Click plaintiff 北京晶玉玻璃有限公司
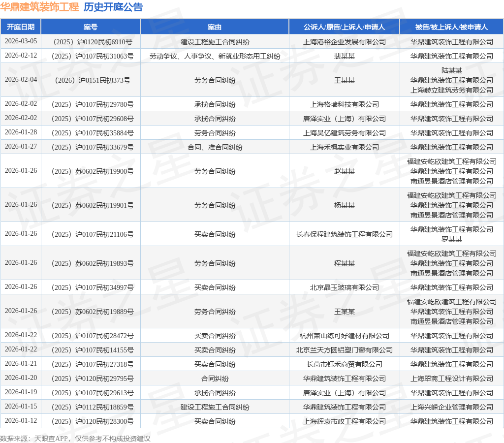This screenshot has height=443, width=504. (344, 287)
